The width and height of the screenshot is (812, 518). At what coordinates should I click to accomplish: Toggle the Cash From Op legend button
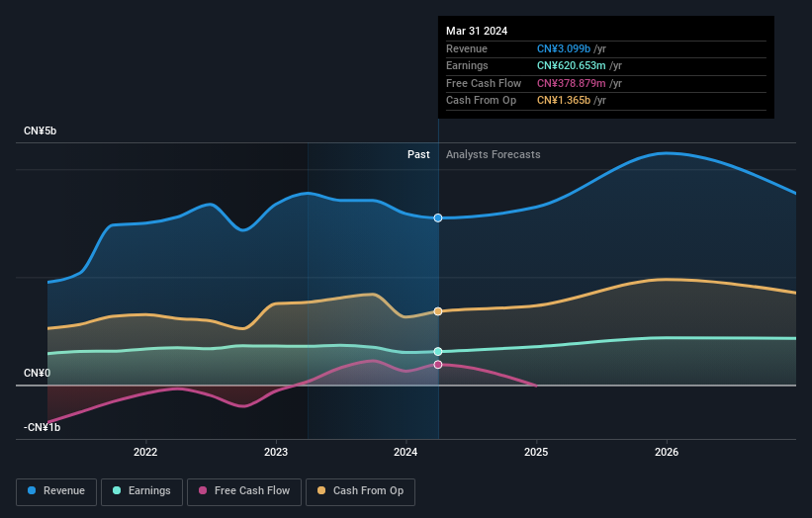click(x=360, y=491)
